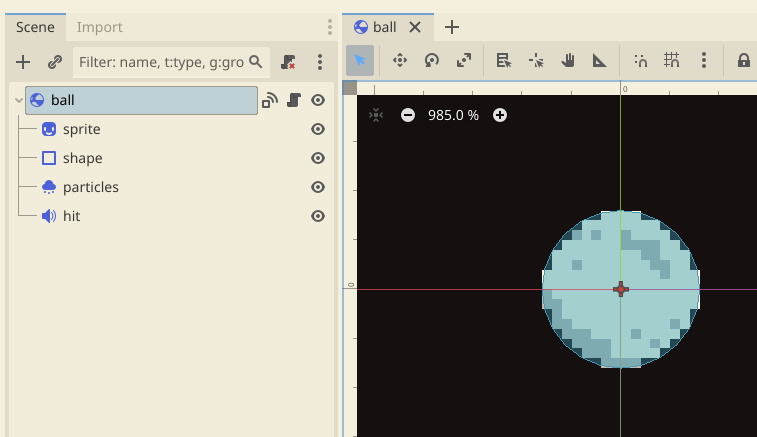Screen dimensions: 757x437
Task: Zoom out the viewport
Action: (408, 115)
